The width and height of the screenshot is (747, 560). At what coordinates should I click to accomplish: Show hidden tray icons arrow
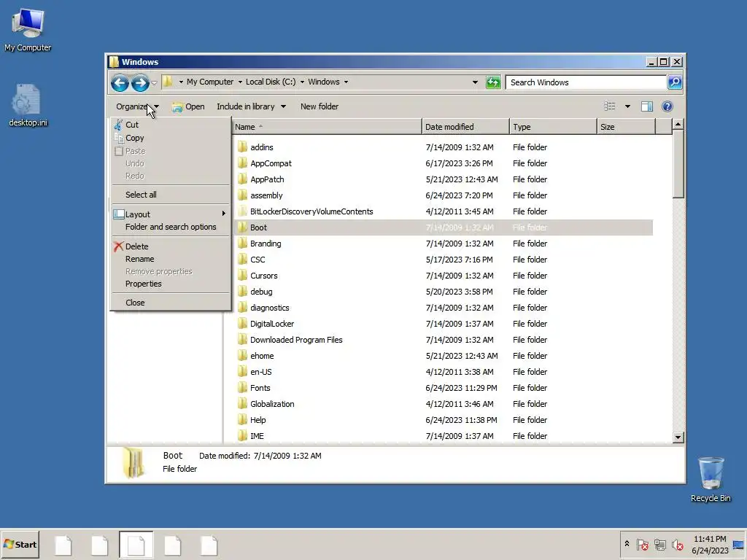(x=627, y=544)
